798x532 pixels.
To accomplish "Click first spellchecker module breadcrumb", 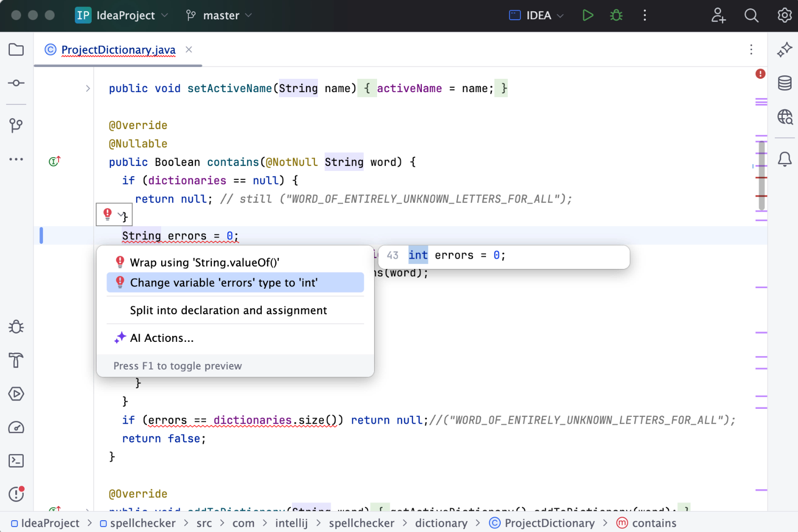I will (x=138, y=523).
